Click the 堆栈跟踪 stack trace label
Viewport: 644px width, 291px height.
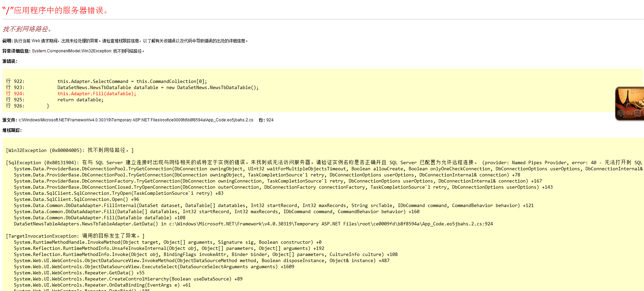pos(12,130)
